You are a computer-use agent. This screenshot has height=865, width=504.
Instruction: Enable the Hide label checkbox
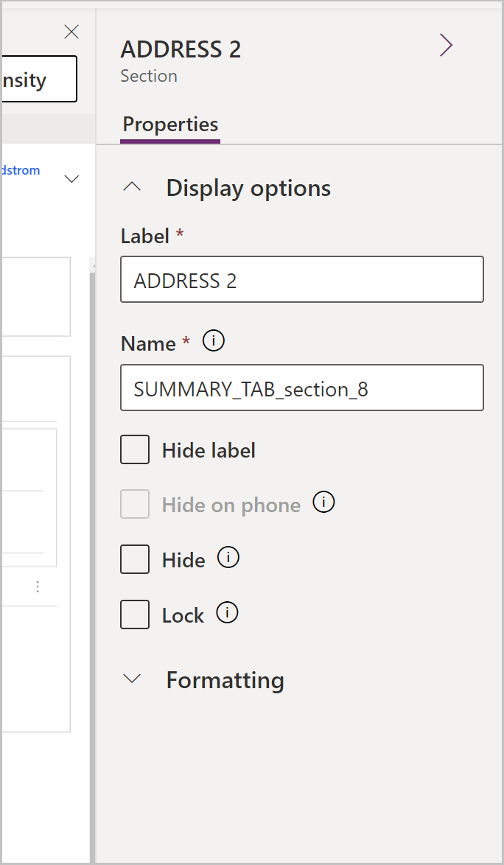pyautogui.click(x=134, y=449)
